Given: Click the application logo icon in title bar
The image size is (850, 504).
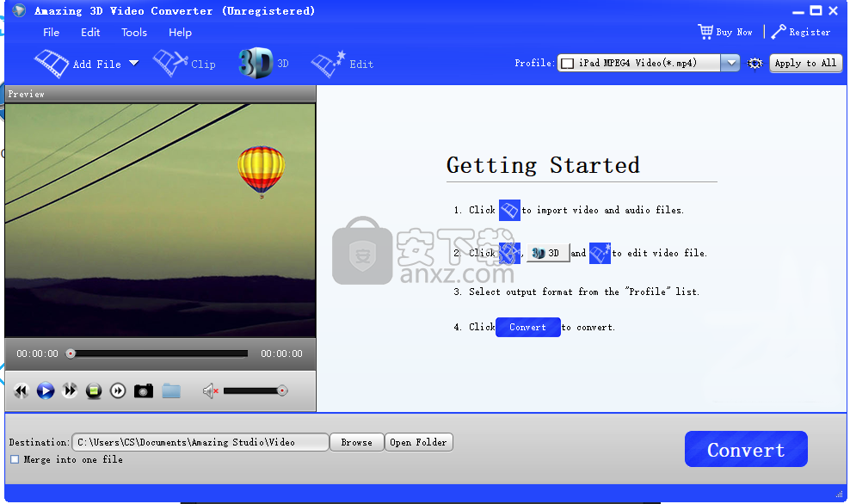Looking at the screenshot, I should (20, 10).
